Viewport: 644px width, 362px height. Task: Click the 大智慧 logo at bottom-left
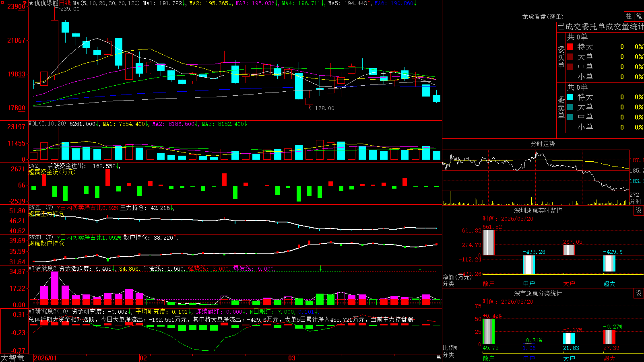pos(12,358)
